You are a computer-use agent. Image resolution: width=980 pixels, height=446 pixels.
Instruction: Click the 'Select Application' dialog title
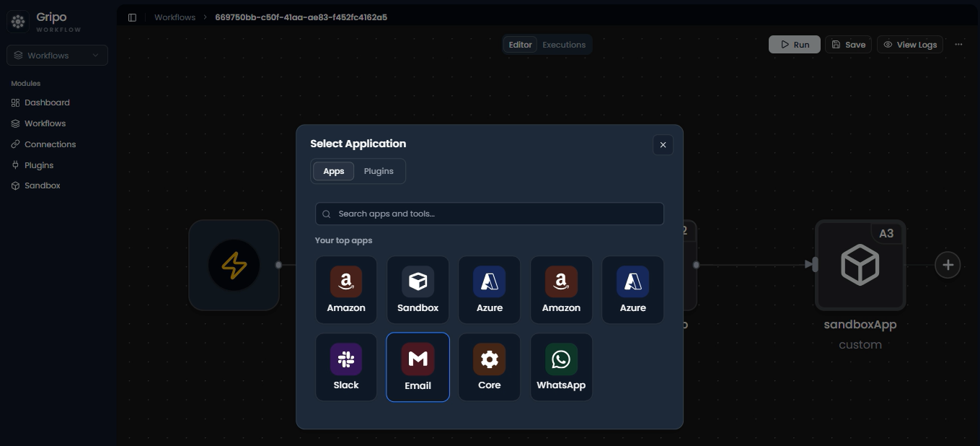point(358,144)
